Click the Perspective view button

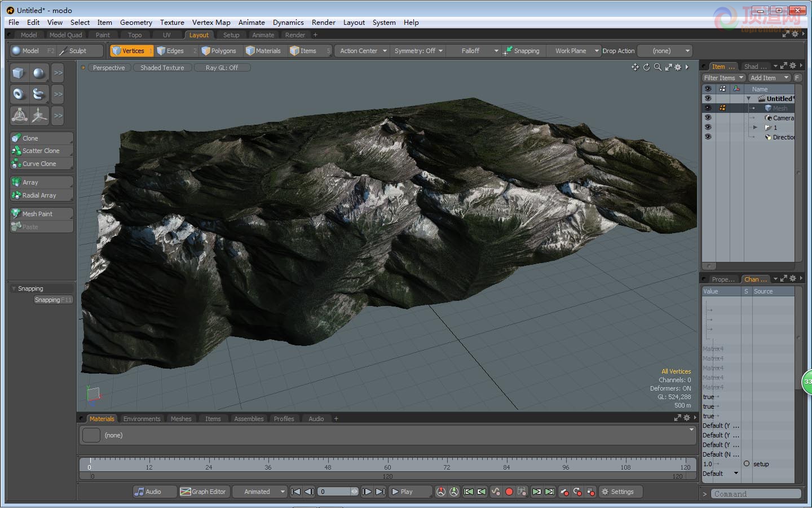tap(109, 68)
